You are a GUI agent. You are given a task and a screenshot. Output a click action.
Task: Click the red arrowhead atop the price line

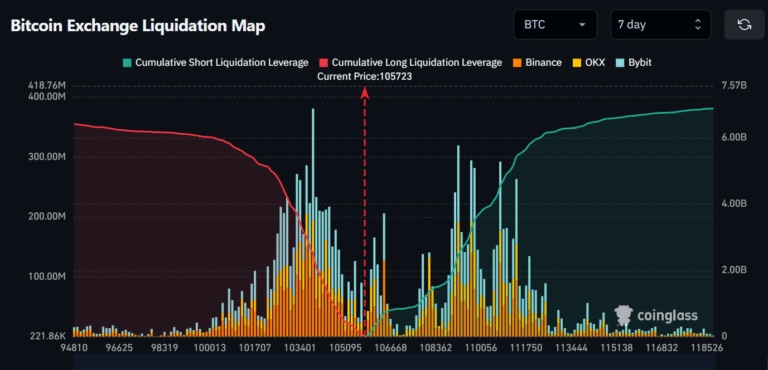[364, 93]
